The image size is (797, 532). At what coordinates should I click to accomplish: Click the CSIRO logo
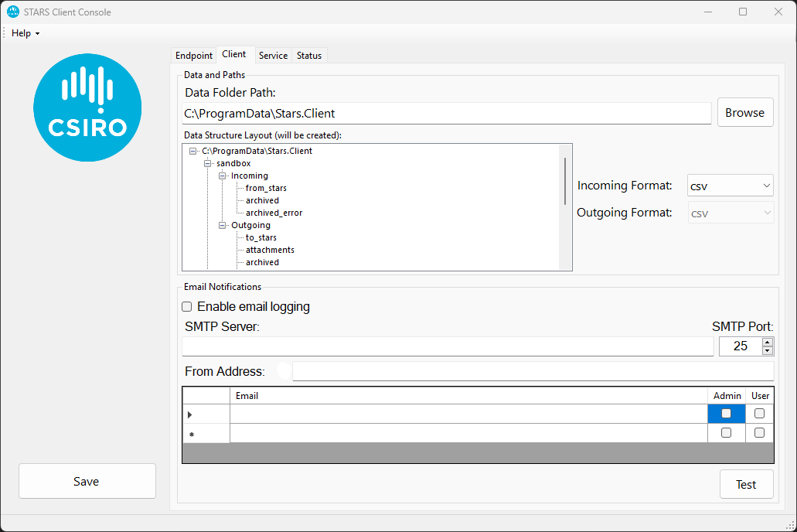(x=87, y=107)
